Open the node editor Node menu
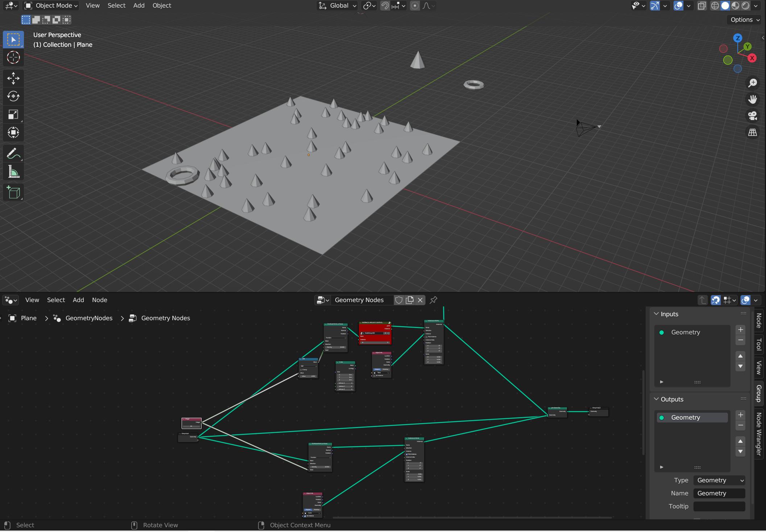Screen dimensions: 766x532 [x=99, y=300]
